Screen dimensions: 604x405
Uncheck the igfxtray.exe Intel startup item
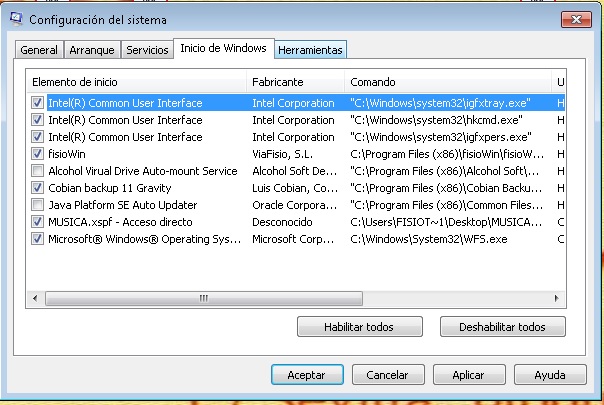[37, 103]
